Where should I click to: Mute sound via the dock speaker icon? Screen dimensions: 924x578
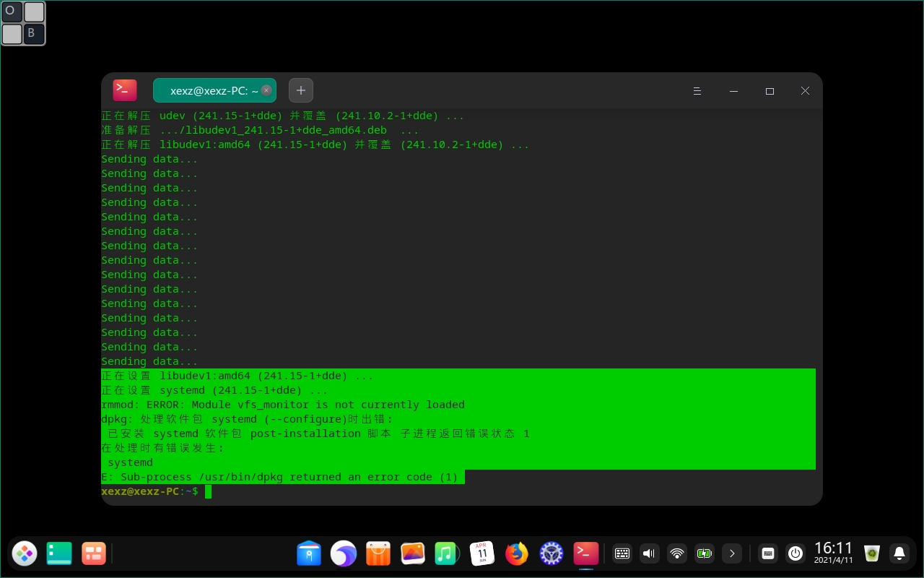[649, 553]
